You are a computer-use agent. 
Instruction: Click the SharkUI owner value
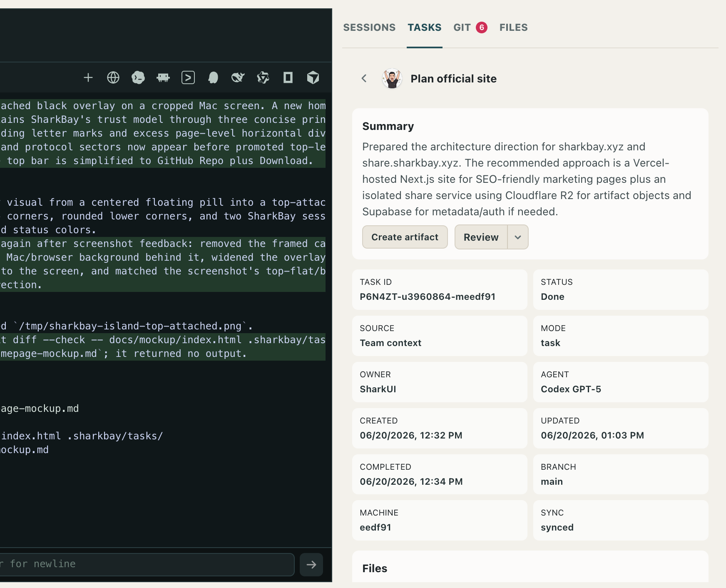tap(378, 389)
